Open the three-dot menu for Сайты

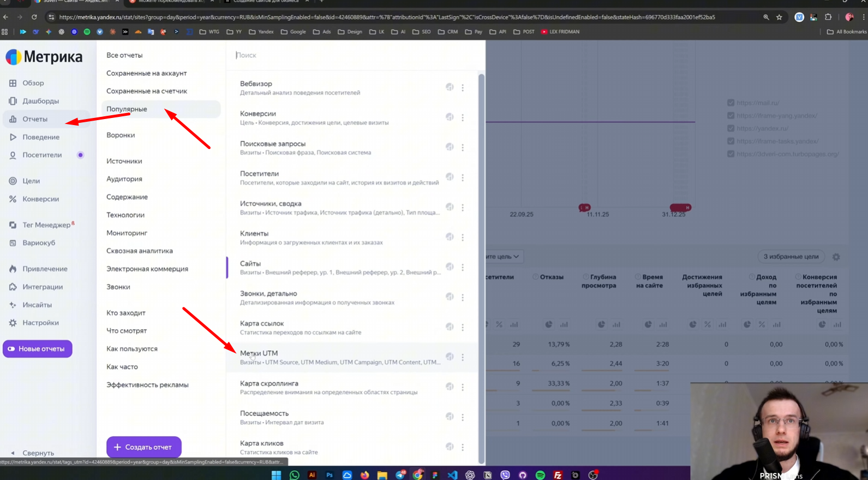tap(463, 267)
